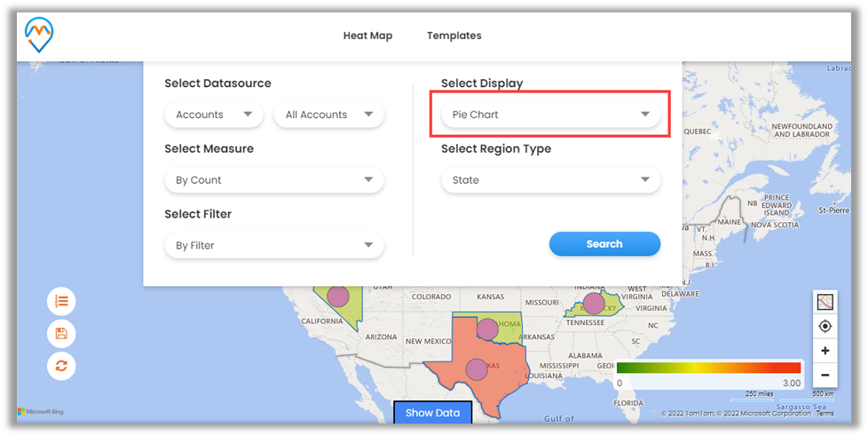Open the Heat Map menu
The width and height of the screenshot is (868, 436).
[x=367, y=36]
